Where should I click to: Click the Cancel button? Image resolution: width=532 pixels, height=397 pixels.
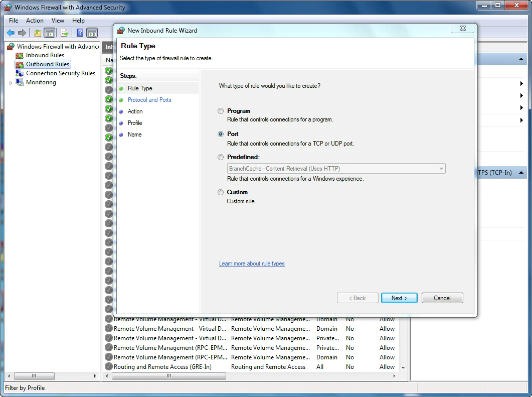(442, 298)
